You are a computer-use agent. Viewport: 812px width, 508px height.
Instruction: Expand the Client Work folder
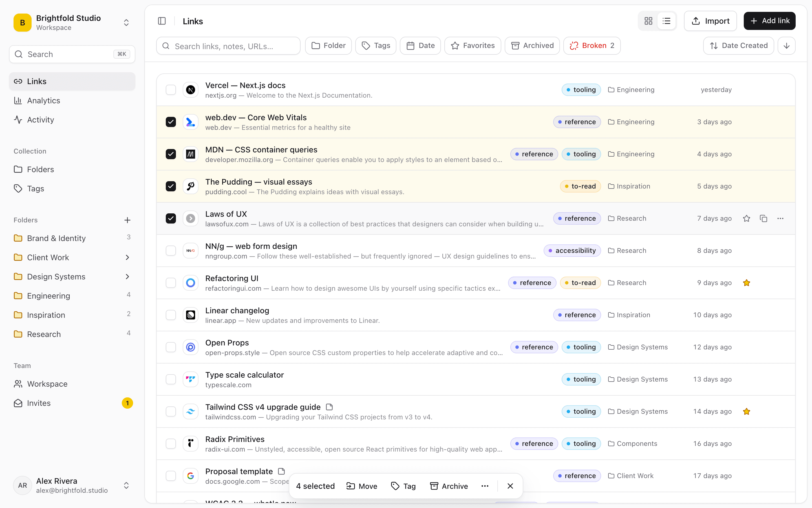pyautogui.click(x=127, y=257)
